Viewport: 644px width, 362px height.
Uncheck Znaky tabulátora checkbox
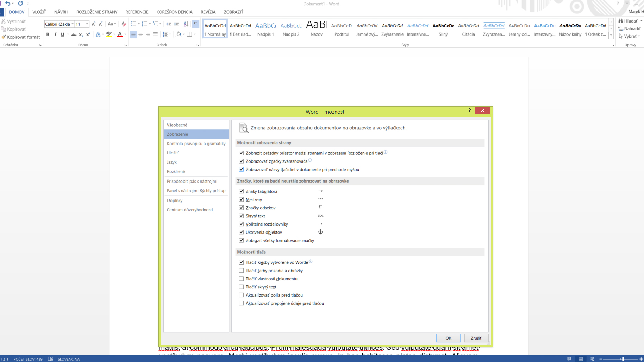coord(241,191)
